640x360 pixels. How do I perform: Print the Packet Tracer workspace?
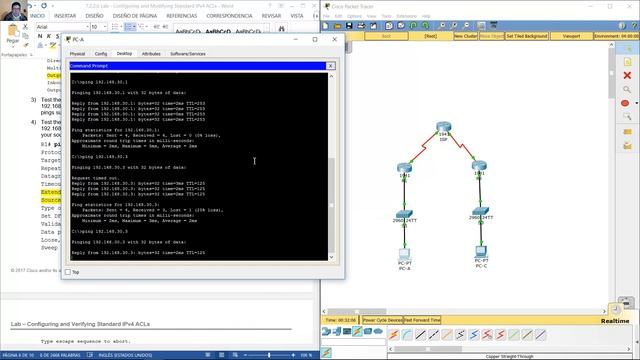[x=361, y=26]
